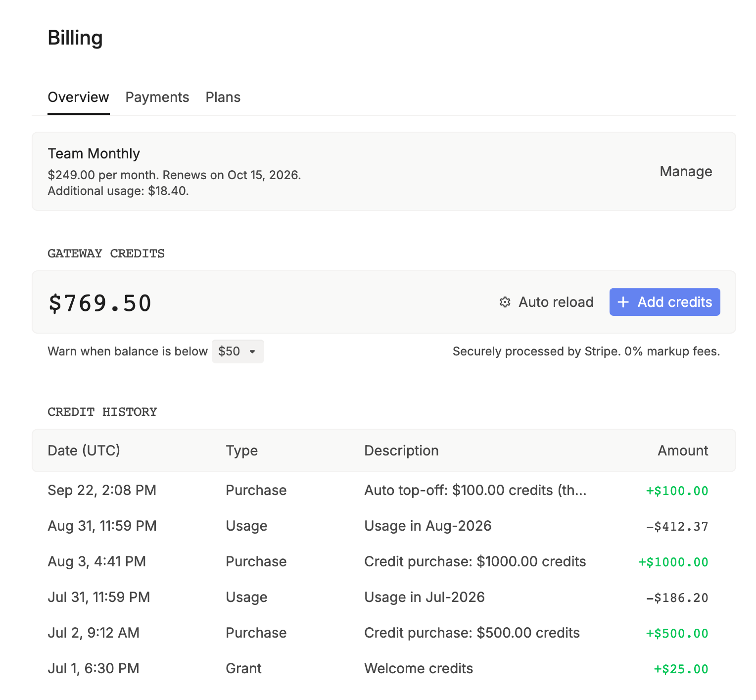Select the Auto top-off: $100.00 credits description
The height and width of the screenshot is (700, 756).
click(475, 490)
